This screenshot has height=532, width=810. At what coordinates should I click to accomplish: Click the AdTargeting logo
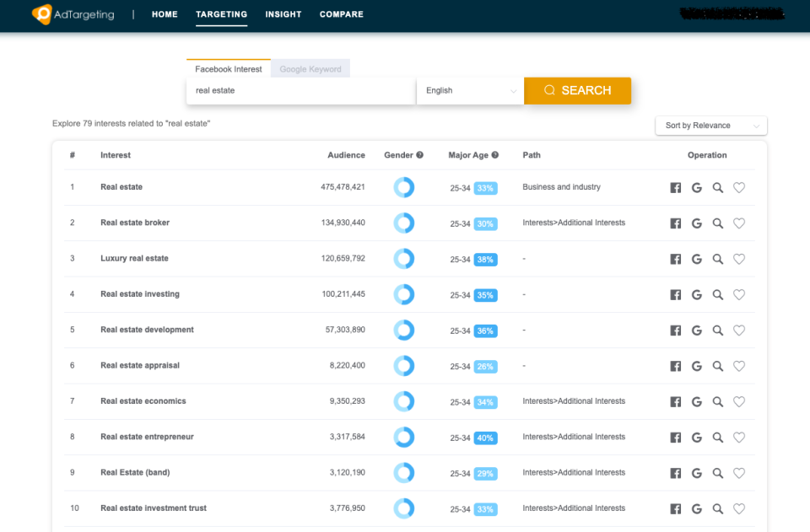[x=73, y=14]
